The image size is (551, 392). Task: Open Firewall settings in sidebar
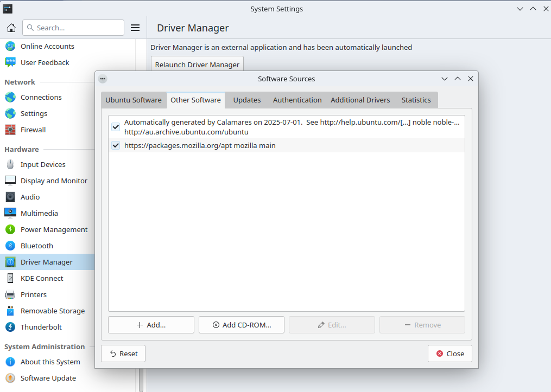coord(33,130)
